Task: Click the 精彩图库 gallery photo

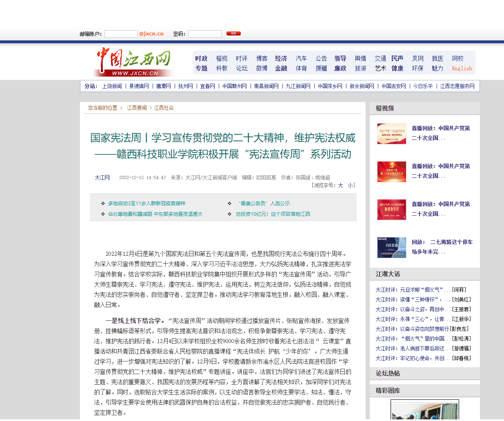Action: pos(424,410)
